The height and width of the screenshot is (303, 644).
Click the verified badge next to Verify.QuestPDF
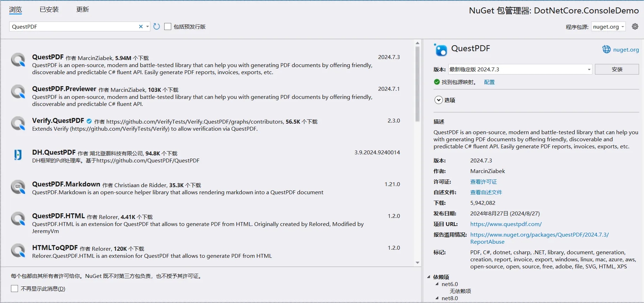point(89,121)
